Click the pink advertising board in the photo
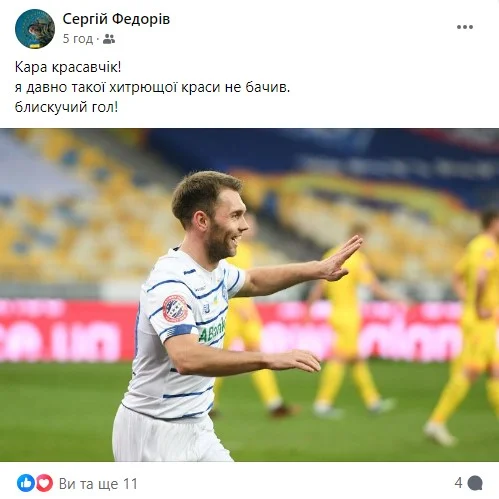Image resolution: width=499 pixels, height=499 pixels. [67, 330]
